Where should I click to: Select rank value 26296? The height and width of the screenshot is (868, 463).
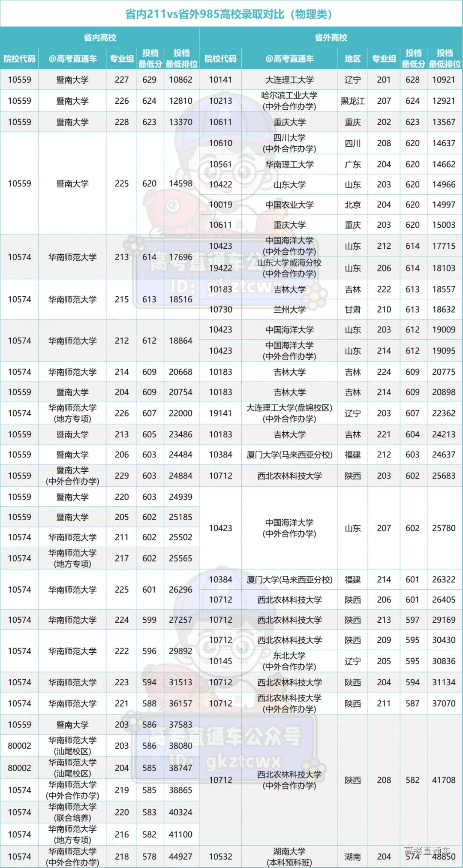[x=180, y=590]
